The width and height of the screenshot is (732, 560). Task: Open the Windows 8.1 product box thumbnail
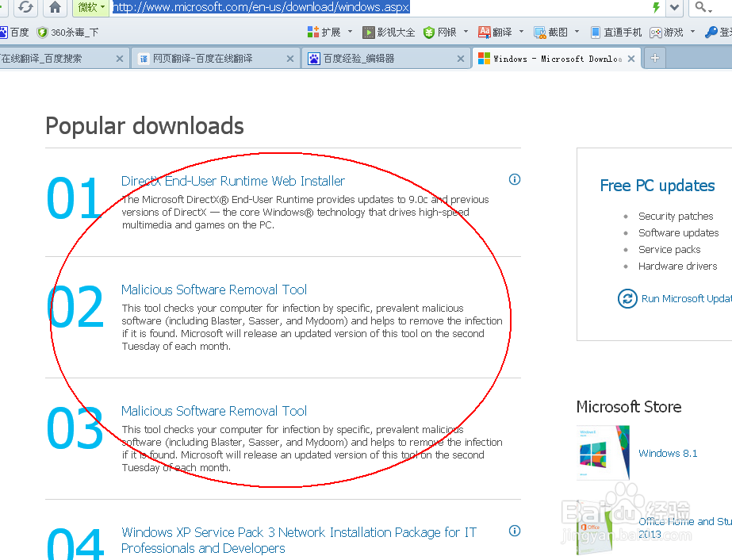click(x=604, y=453)
